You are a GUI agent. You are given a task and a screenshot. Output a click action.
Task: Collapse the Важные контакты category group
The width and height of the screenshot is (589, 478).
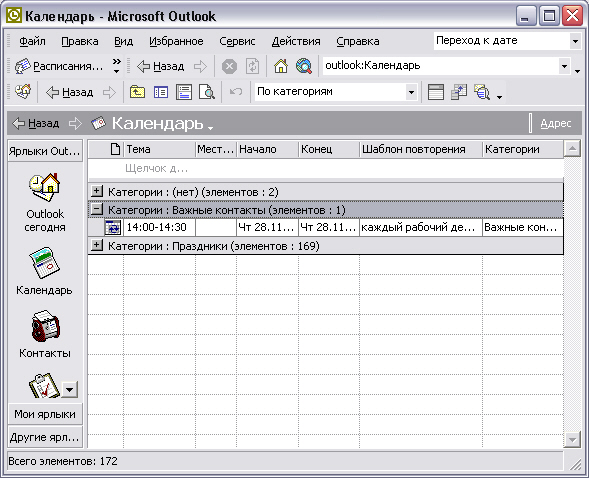click(97, 209)
